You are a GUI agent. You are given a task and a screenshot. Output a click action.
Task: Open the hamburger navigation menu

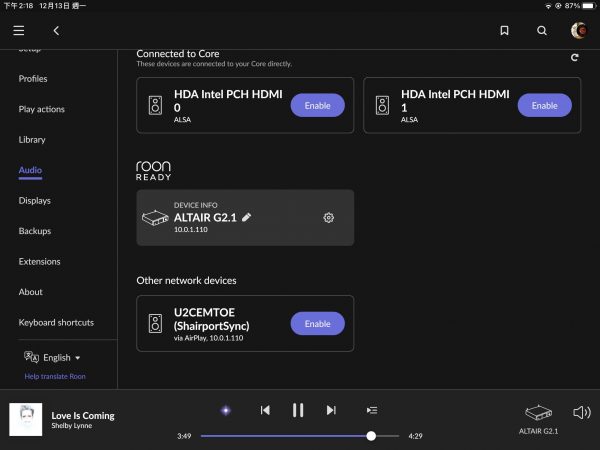tap(18, 31)
